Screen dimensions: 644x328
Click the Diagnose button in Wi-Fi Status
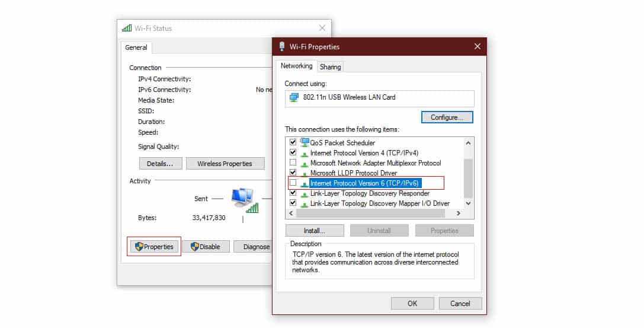[x=253, y=247]
